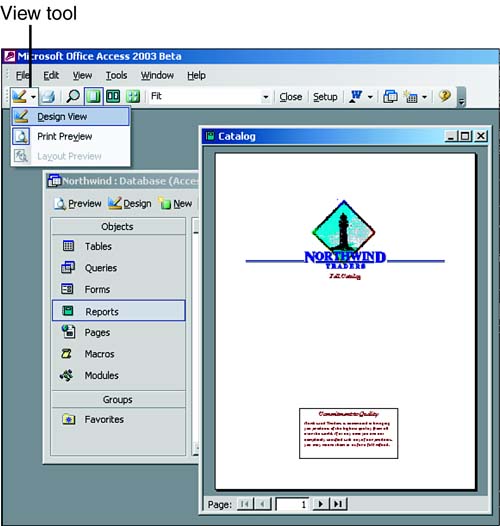Click Design in Northwind database window
Viewport: 500px width, 526px height.
pyautogui.click(x=130, y=204)
